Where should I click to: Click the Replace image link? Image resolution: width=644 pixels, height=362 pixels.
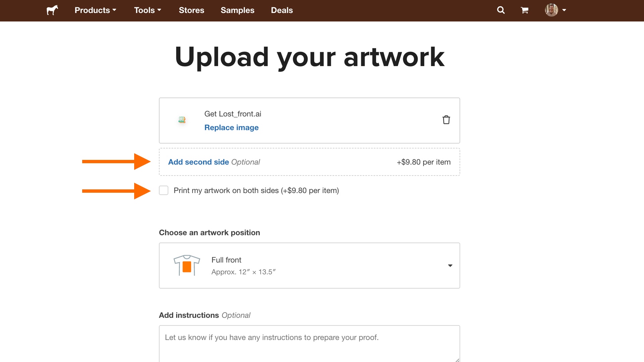231,128
